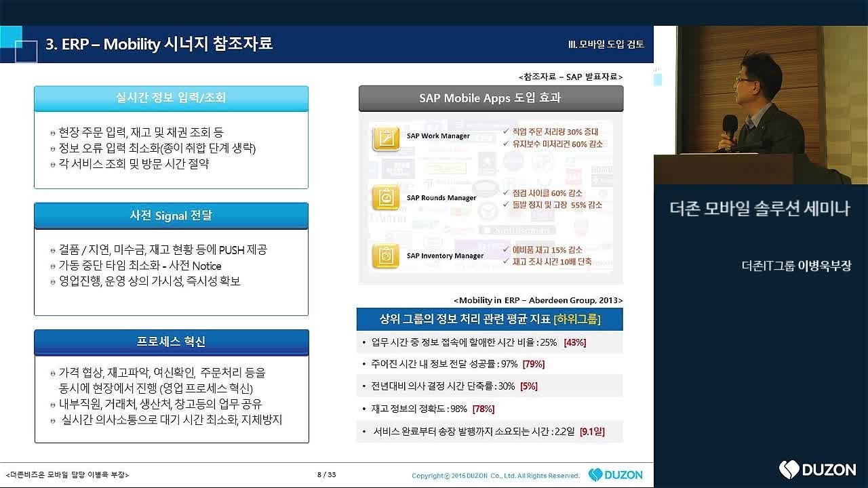
Task: Click bullet 정보 오류 입력 최소화
Action: [153, 148]
